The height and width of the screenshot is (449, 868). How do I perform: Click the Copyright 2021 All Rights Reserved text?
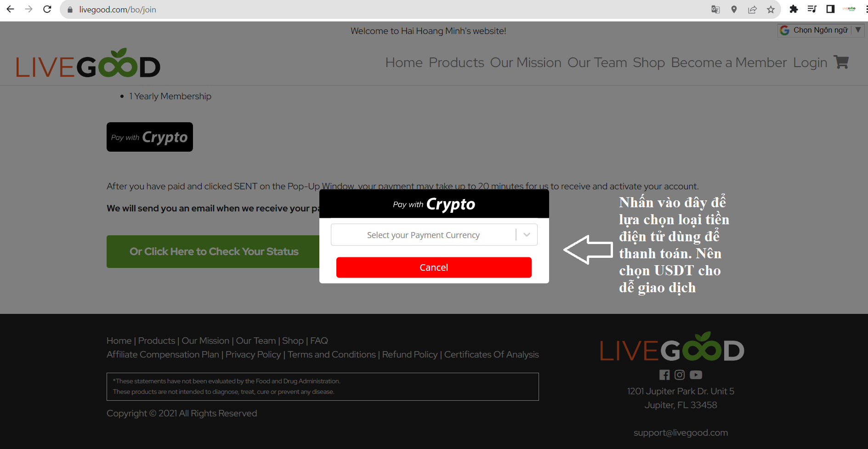tap(182, 413)
